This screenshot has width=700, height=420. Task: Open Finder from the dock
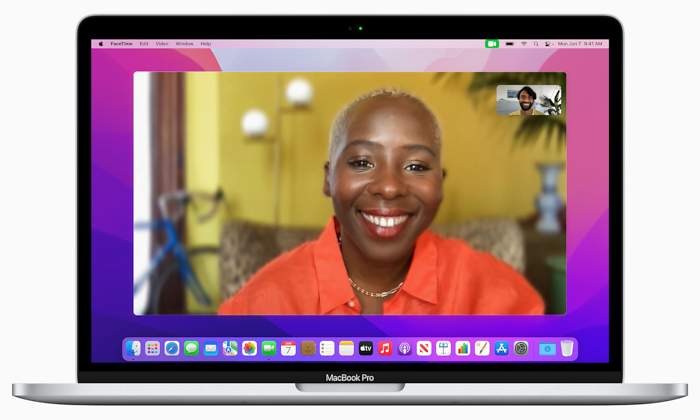pos(133,348)
